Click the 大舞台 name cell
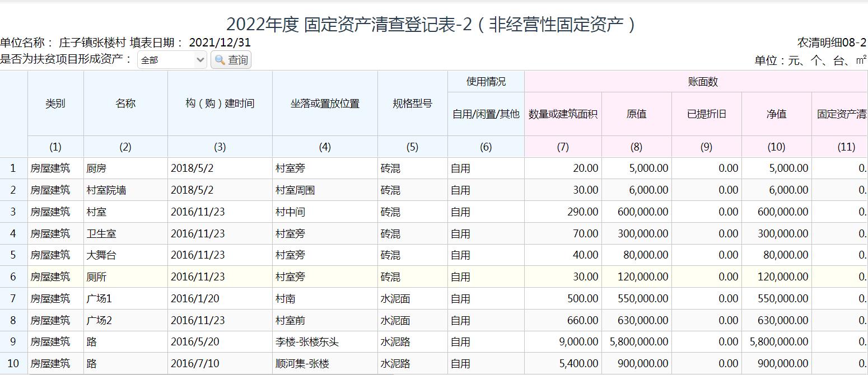The width and height of the screenshot is (868, 375). point(101,255)
